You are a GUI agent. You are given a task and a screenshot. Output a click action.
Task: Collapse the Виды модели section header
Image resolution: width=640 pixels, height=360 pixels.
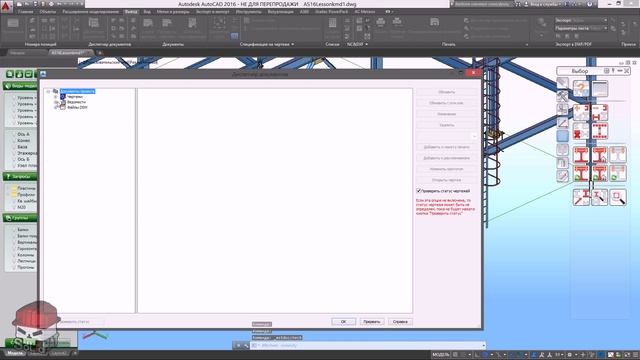point(20,86)
